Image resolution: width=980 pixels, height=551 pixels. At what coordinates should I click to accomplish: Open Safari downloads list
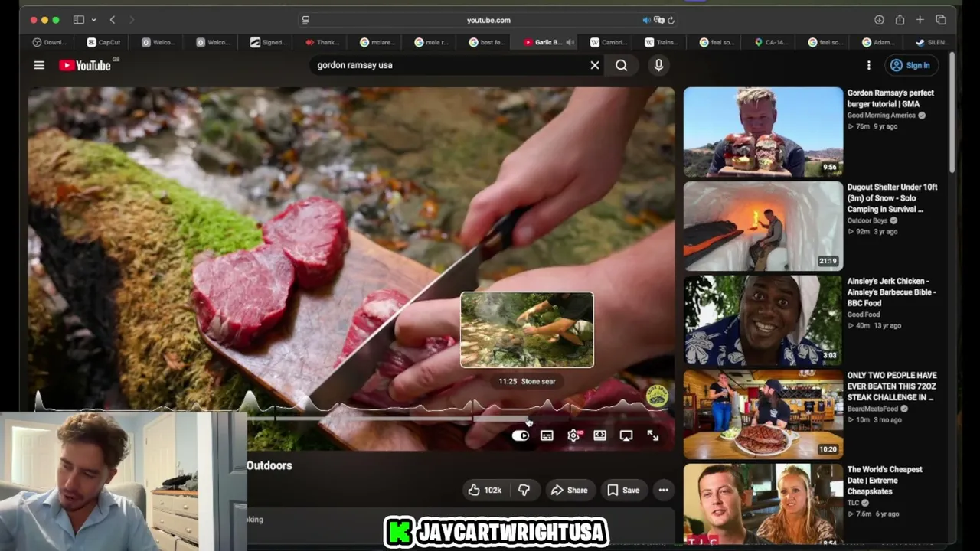click(x=879, y=20)
